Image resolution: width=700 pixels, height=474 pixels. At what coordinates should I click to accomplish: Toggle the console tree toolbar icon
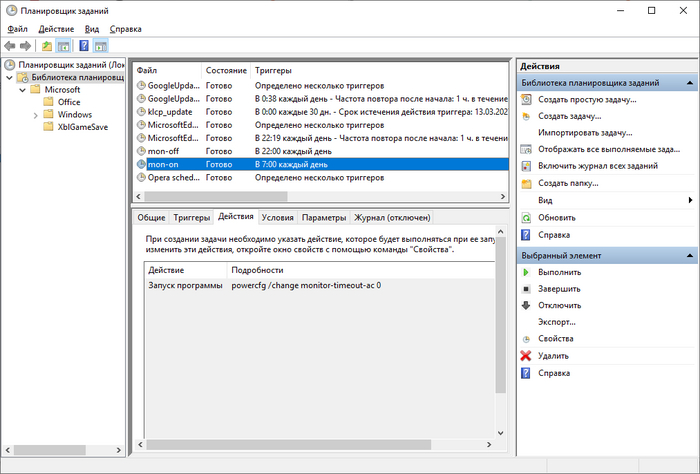click(x=63, y=46)
